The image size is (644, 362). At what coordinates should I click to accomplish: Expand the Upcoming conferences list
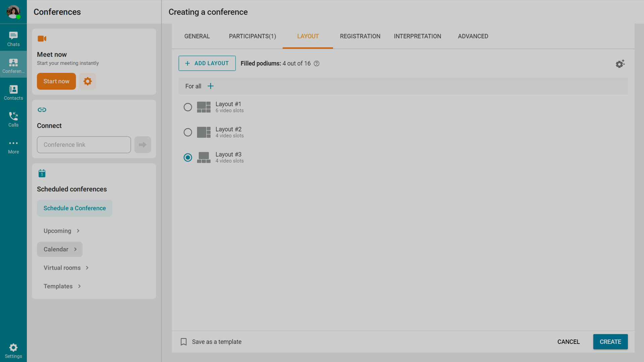(61, 231)
